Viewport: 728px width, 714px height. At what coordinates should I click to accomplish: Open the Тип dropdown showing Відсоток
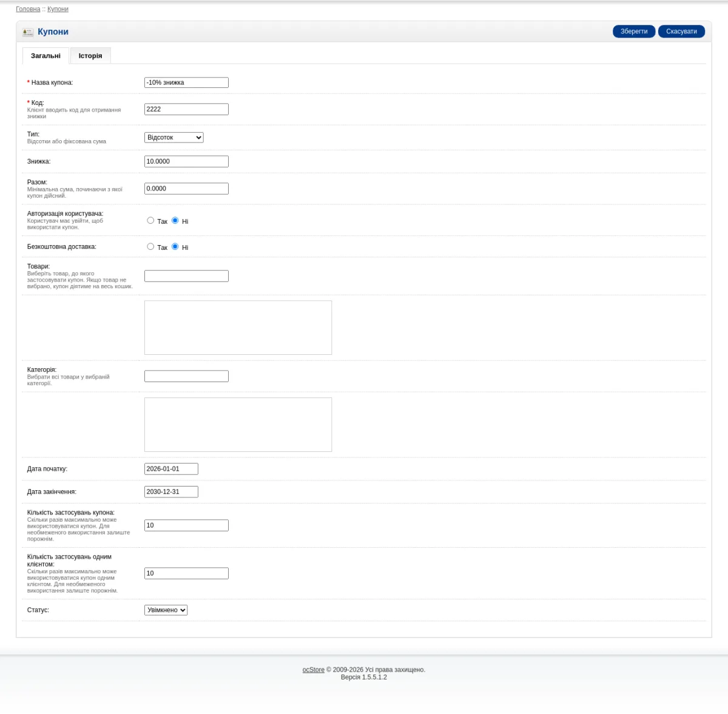pos(174,138)
